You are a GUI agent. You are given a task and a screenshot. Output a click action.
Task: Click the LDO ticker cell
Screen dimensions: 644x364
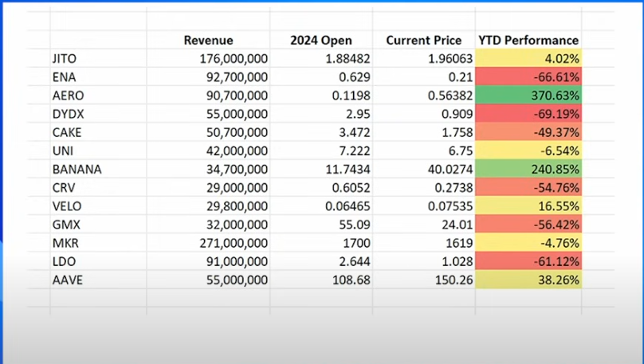point(99,262)
